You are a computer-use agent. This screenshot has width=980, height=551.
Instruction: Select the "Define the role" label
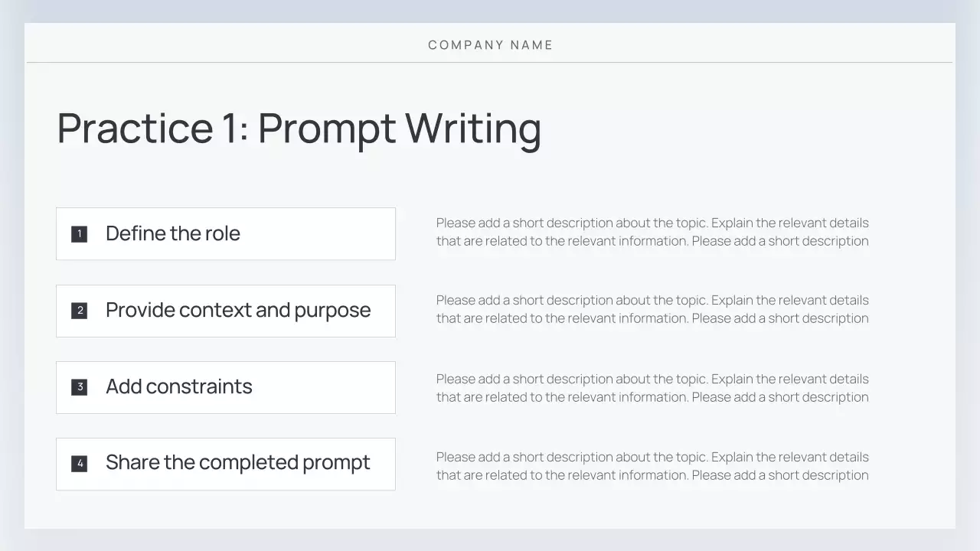click(x=173, y=233)
